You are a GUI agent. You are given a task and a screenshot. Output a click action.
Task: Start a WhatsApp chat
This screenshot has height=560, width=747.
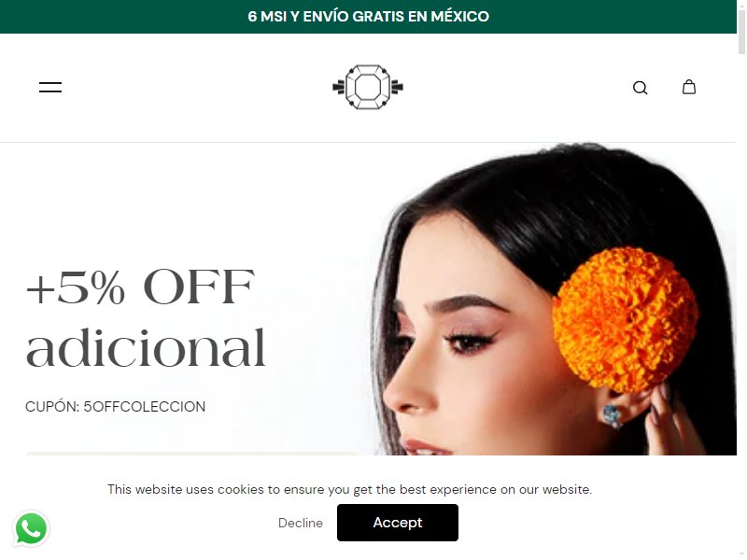coord(32,528)
